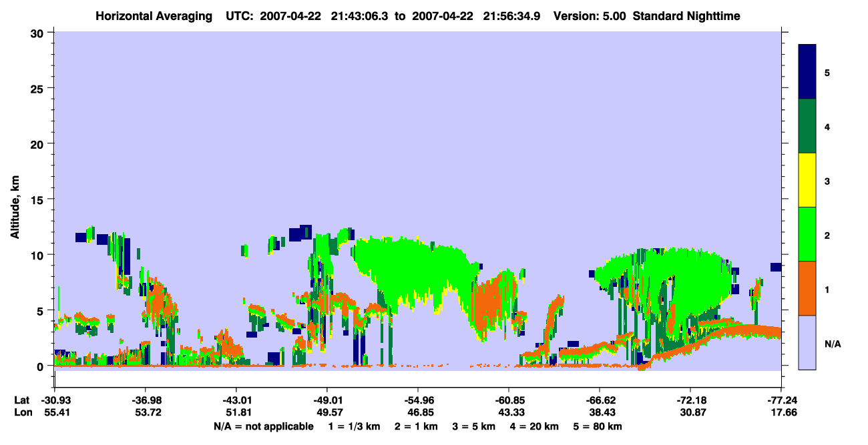Click the colorbar label 2
This screenshot has width=868, height=445.
[x=827, y=235]
